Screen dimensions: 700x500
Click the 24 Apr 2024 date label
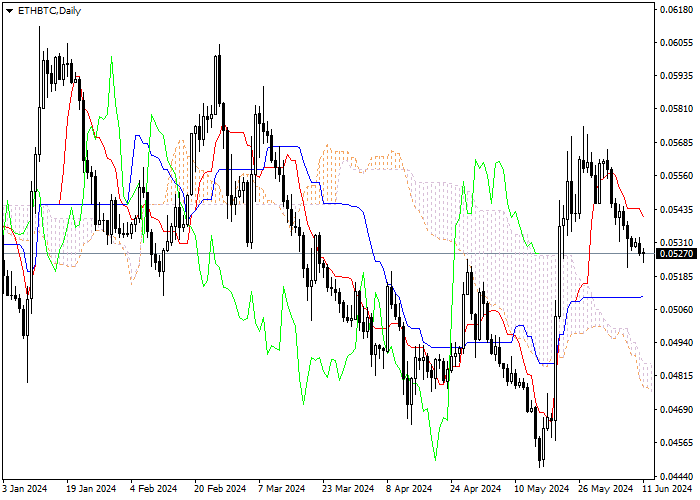click(x=475, y=488)
